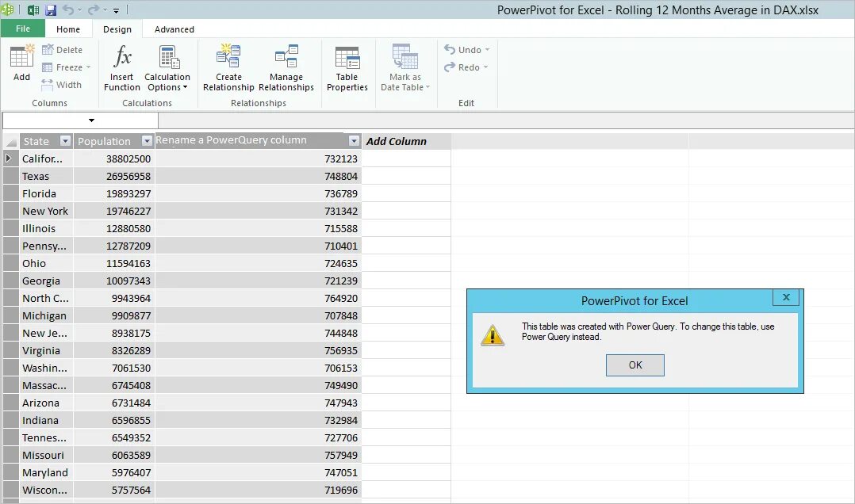
Task: Click the Add Column header
Action: (x=406, y=141)
